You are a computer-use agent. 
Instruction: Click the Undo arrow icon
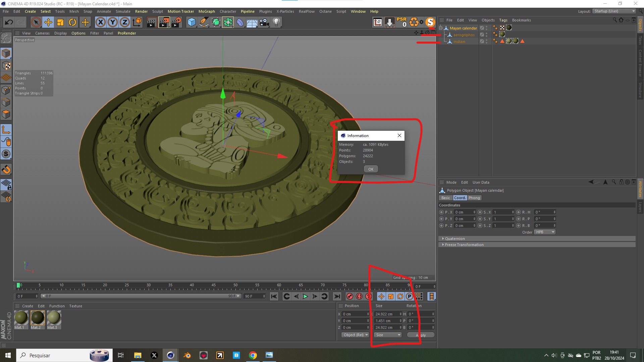(x=9, y=22)
